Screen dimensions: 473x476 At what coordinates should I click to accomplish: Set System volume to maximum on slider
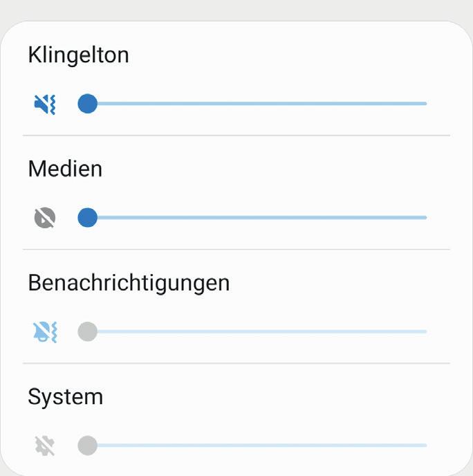pyautogui.click(x=425, y=446)
